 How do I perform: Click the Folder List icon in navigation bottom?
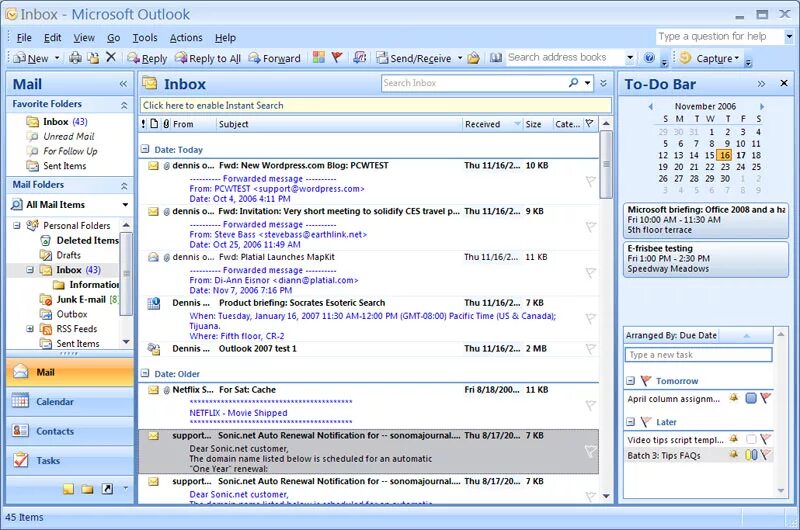pyautogui.click(x=87, y=489)
